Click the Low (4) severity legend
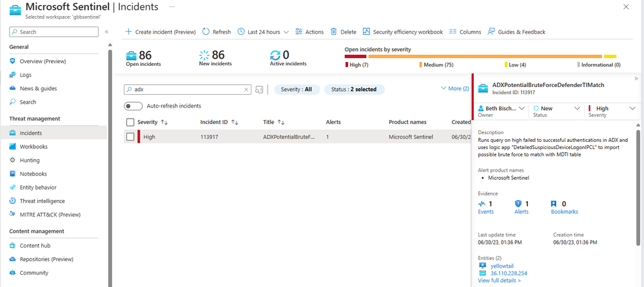 515,65
